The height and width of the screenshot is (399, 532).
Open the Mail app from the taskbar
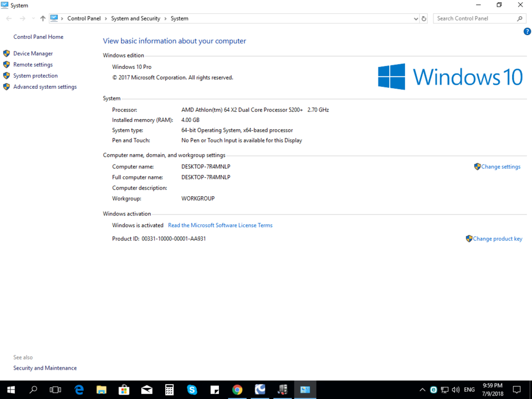pos(146,390)
